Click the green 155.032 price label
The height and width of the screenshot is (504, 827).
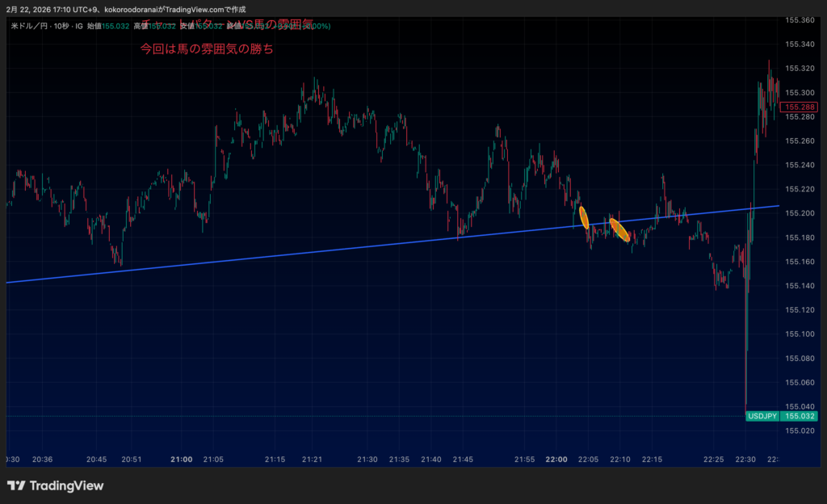point(800,416)
